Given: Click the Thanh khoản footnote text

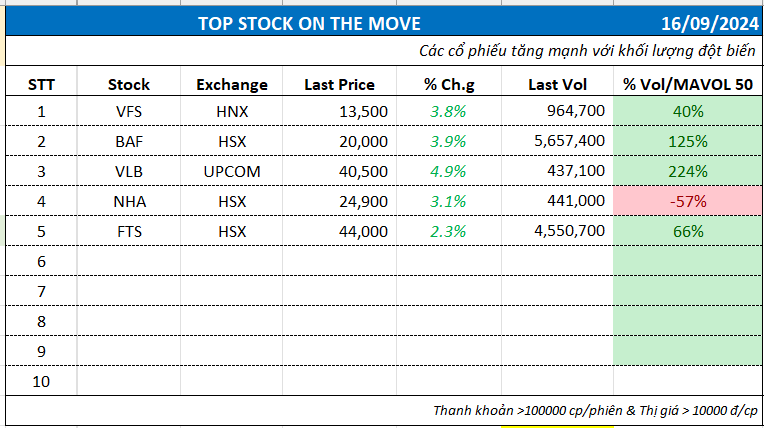Looking at the screenshot, I should (x=595, y=411).
